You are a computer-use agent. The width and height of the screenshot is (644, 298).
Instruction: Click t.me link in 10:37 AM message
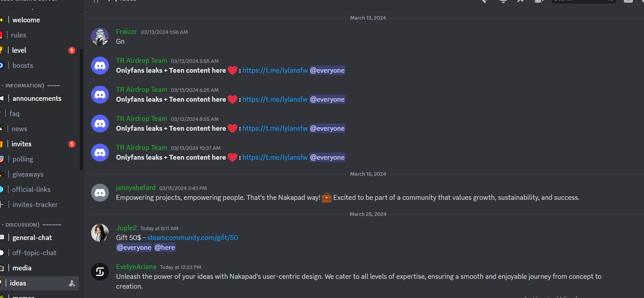(275, 157)
